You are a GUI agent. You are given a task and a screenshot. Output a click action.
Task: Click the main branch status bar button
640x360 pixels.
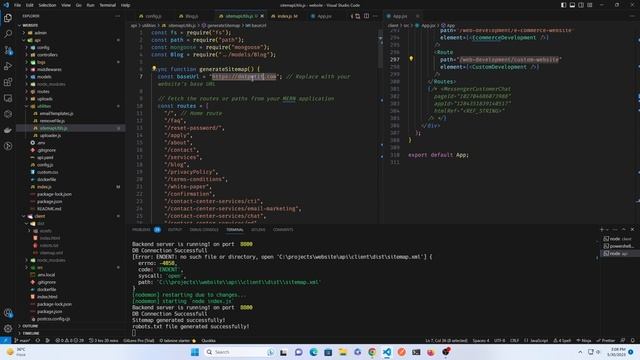pos(22,340)
